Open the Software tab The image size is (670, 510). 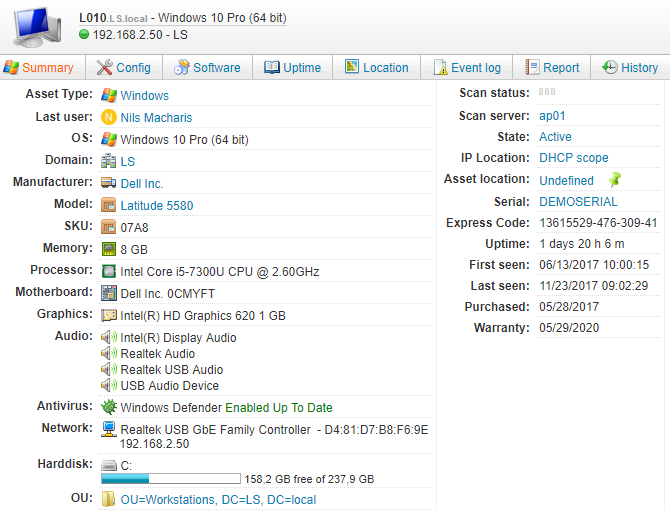click(x=207, y=67)
